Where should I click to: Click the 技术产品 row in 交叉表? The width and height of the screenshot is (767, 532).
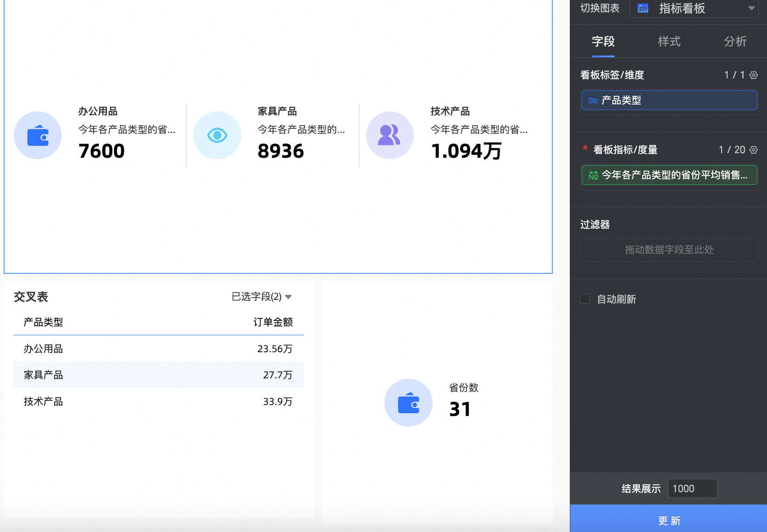coord(159,402)
